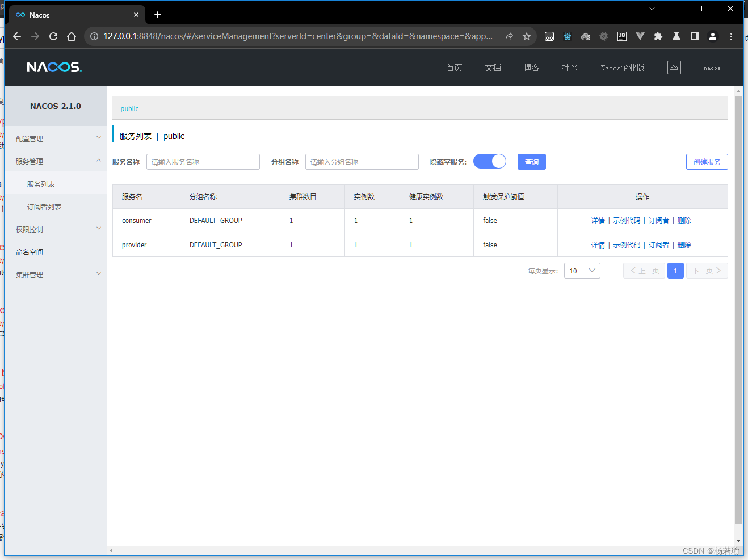The height and width of the screenshot is (560, 748).
Task: Click the 健康实例数 column header
Action: 436,197
